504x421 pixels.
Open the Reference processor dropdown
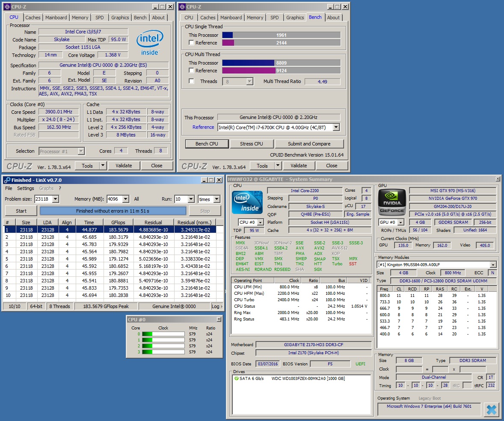336,127
